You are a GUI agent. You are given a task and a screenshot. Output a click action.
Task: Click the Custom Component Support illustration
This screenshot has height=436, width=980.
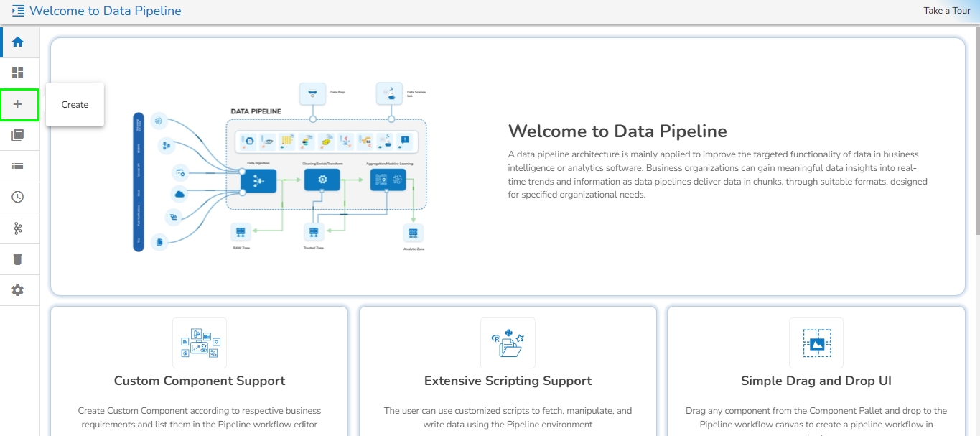pos(200,343)
